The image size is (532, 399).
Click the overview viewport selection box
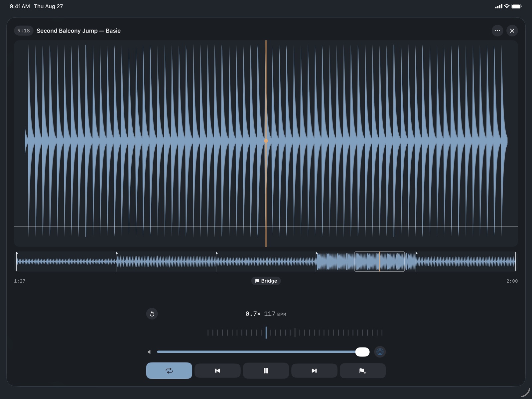(x=380, y=262)
